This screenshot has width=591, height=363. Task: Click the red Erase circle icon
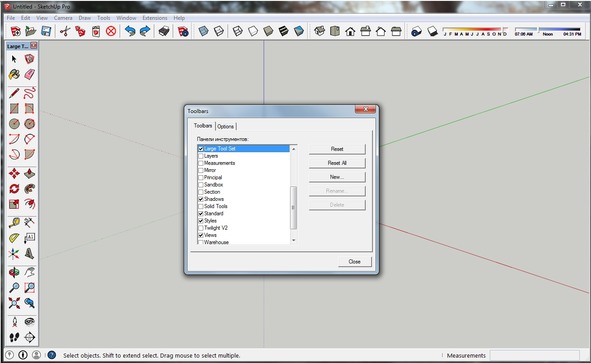pyautogui.click(x=111, y=31)
